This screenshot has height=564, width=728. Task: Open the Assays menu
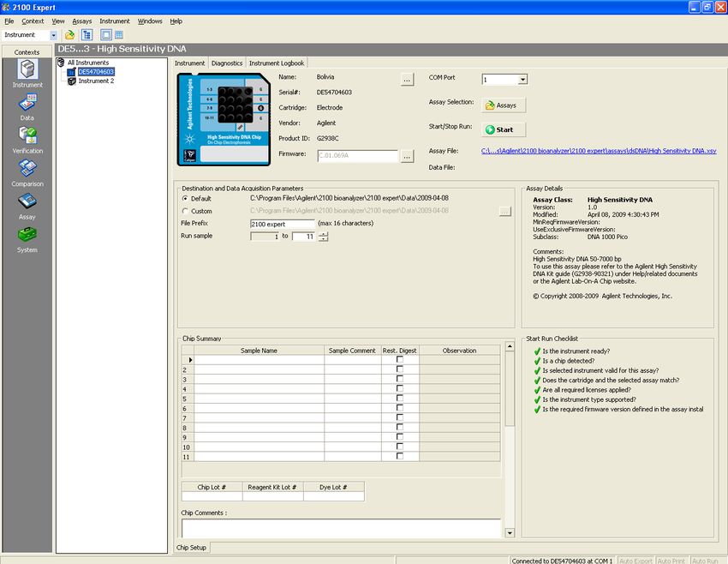click(x=81, y=21)
